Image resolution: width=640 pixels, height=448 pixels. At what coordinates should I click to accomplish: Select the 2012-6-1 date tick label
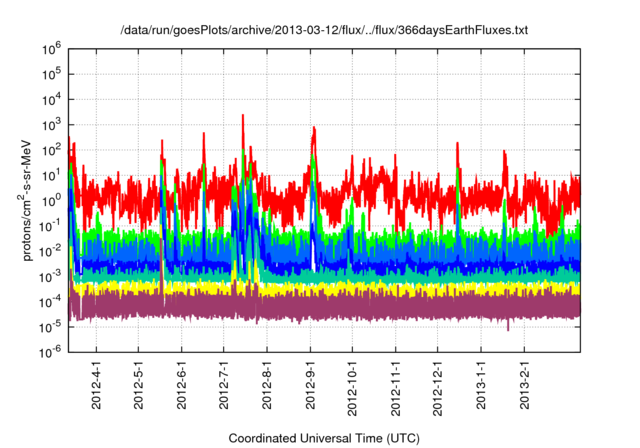182,384
